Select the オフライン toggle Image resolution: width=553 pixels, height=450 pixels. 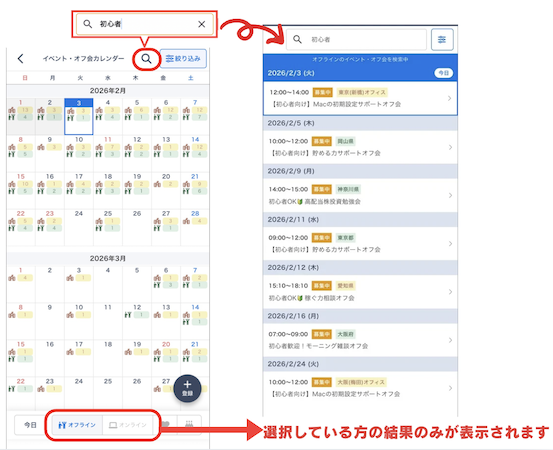pos(77,425)
